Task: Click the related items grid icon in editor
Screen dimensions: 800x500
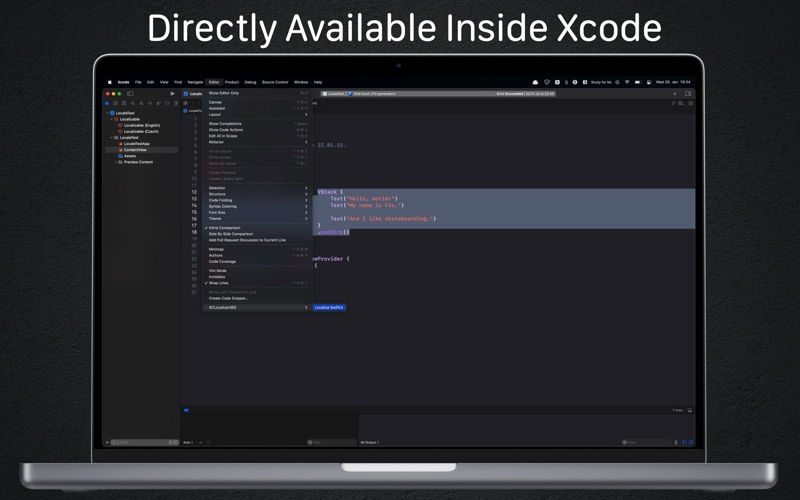Action: pyautogui.click(x=186, y=103)
